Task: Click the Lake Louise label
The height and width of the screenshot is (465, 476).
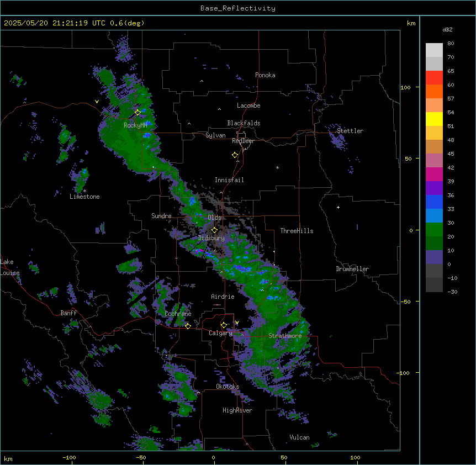Action: (10, 267)
